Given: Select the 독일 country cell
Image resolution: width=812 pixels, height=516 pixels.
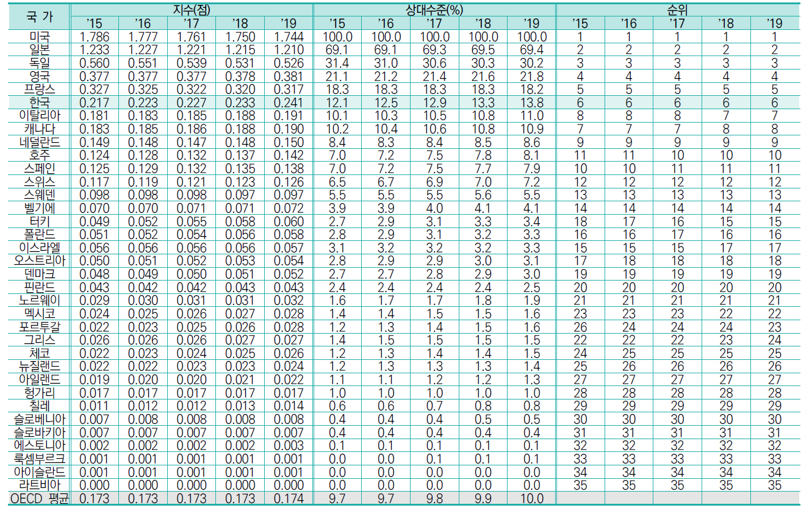Looking at the screenshot, I should pos(39,63).
